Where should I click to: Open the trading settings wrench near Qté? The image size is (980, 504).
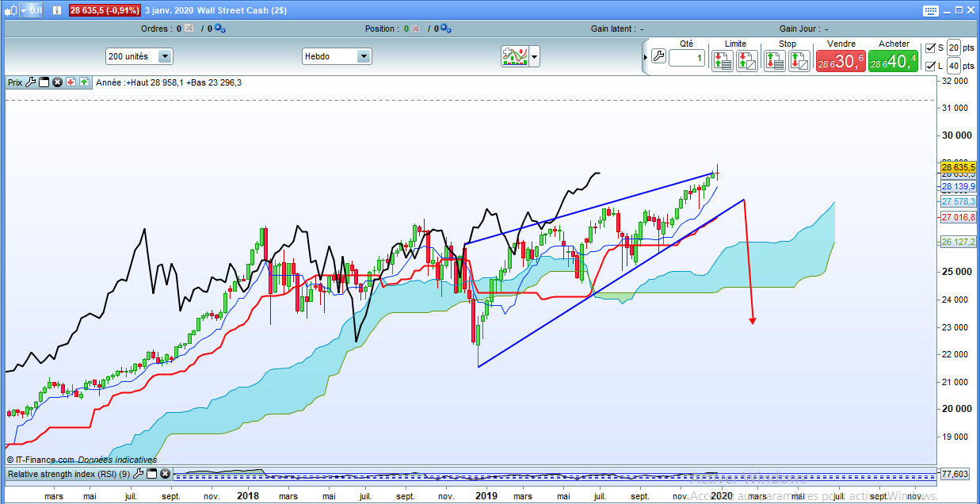click(x=658, y=57)
